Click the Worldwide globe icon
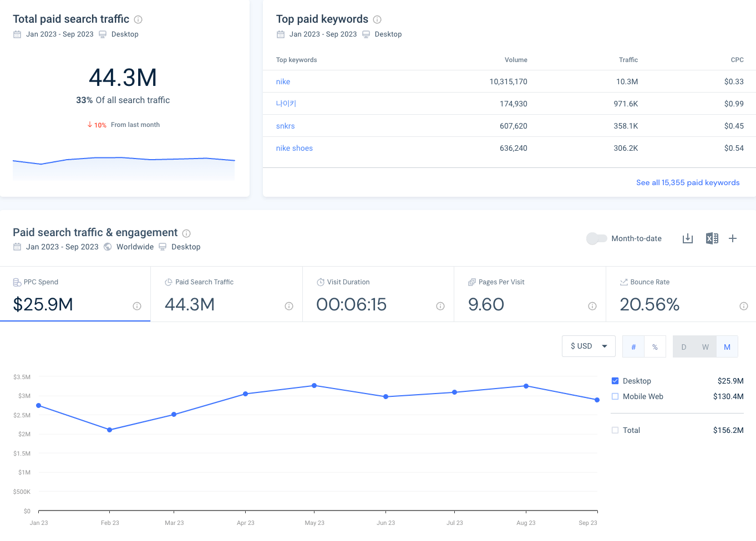This screenshot has height=541, width=756. tap(108, 247)
